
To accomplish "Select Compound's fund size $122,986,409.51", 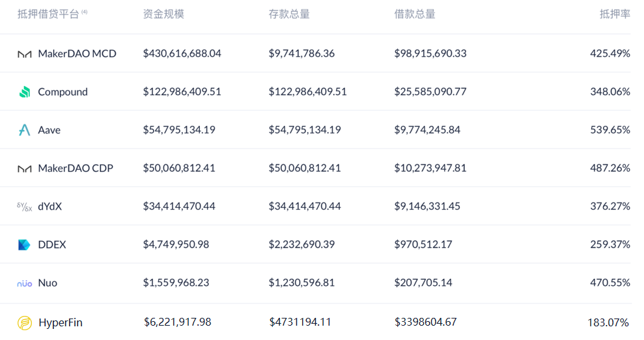I will point(182,92).
